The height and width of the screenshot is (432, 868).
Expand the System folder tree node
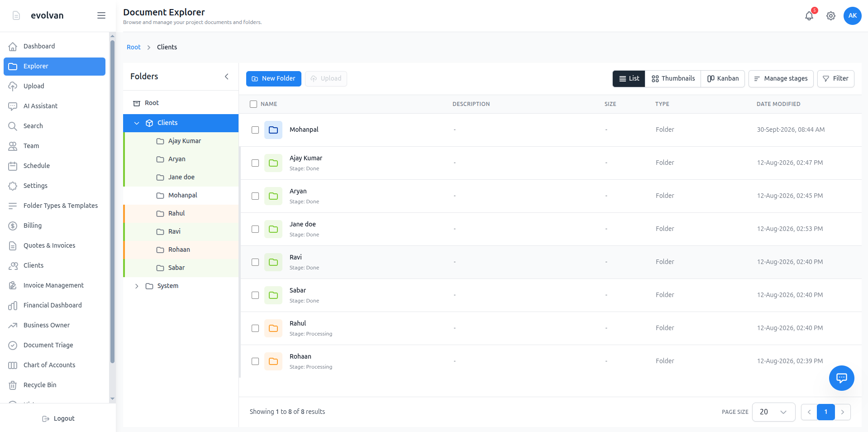click(137, 286)
